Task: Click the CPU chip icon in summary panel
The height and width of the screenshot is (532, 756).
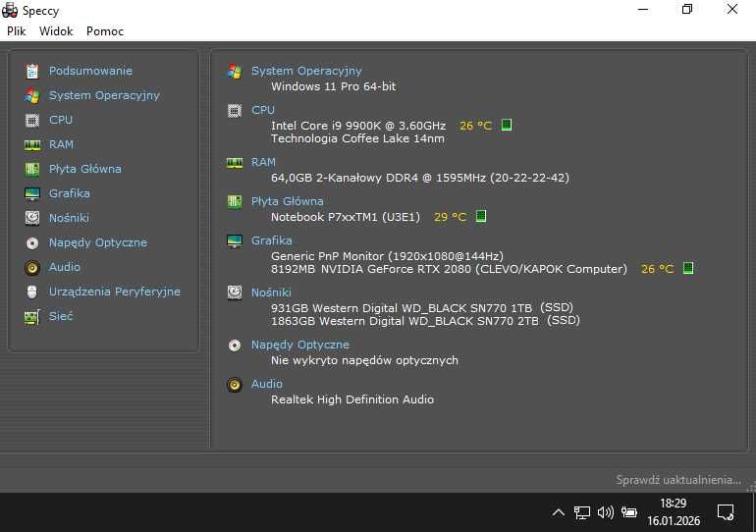Action: coord(235,110)
